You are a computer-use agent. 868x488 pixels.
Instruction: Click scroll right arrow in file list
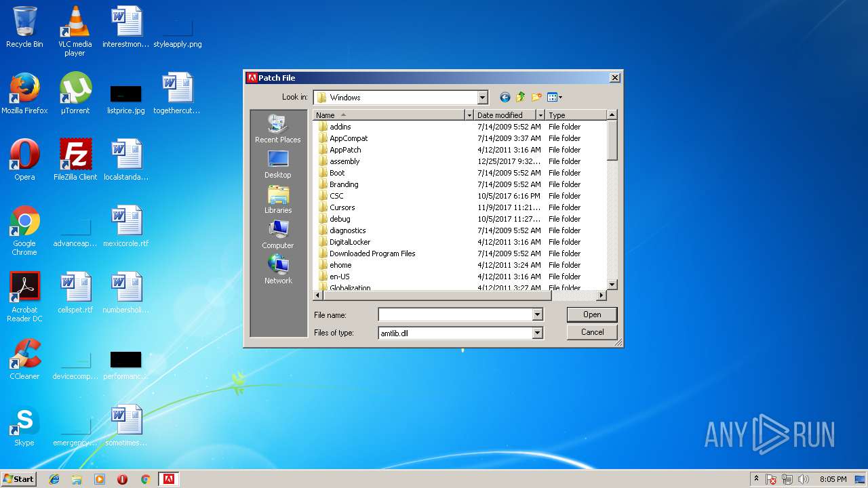tap(601, 296)
